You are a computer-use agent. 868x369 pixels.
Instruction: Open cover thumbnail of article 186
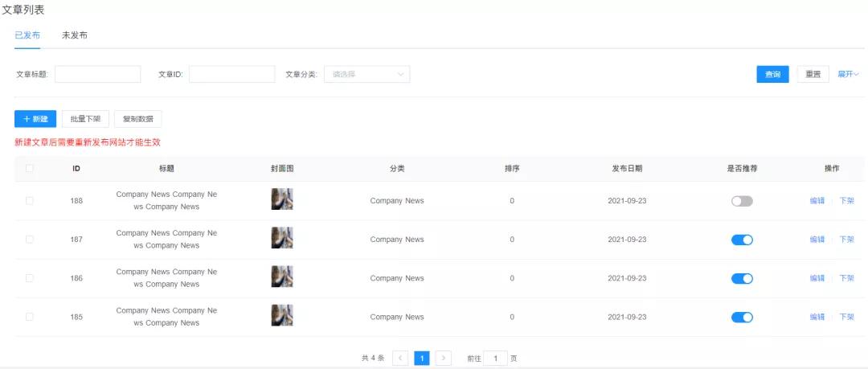point(282,277)
